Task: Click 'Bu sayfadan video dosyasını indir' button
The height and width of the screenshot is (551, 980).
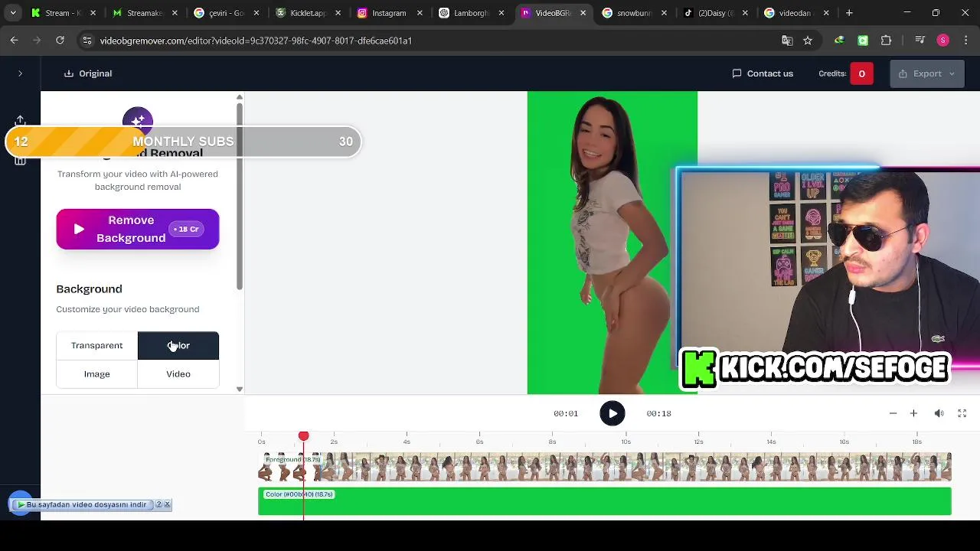Action: (x=81, y=504)
